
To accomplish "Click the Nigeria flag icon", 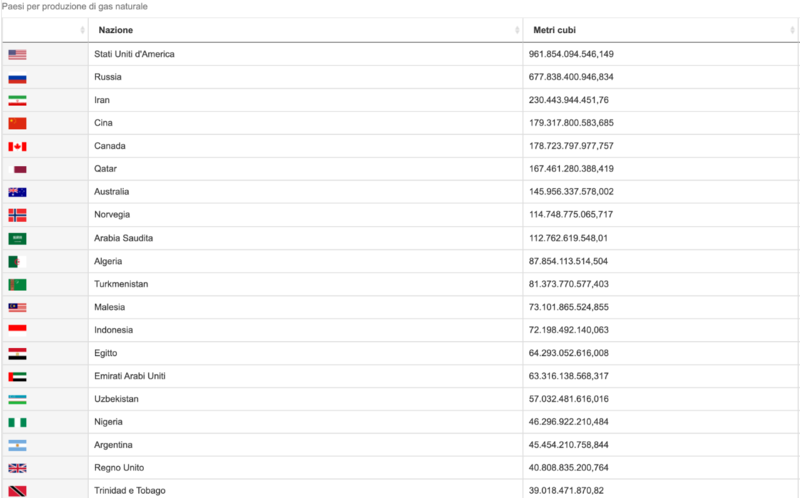I will click(x=17, y=422).
